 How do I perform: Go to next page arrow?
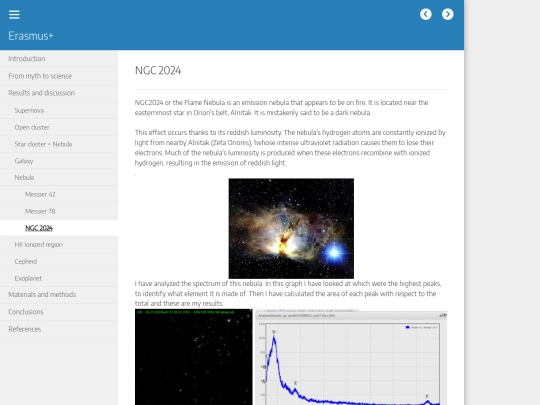[448, 14]
